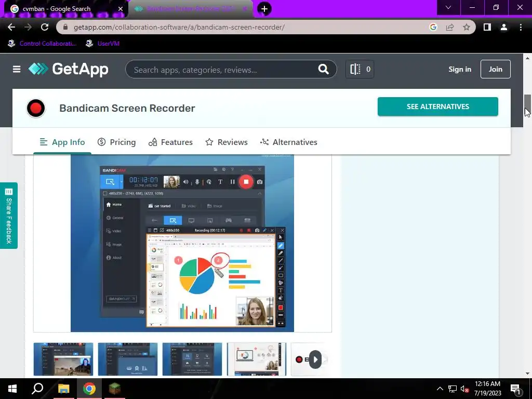Viewport: 532px width, 399px height.
Task: Click the Join button
Action: pyautogui.click(x=495, y=69)
